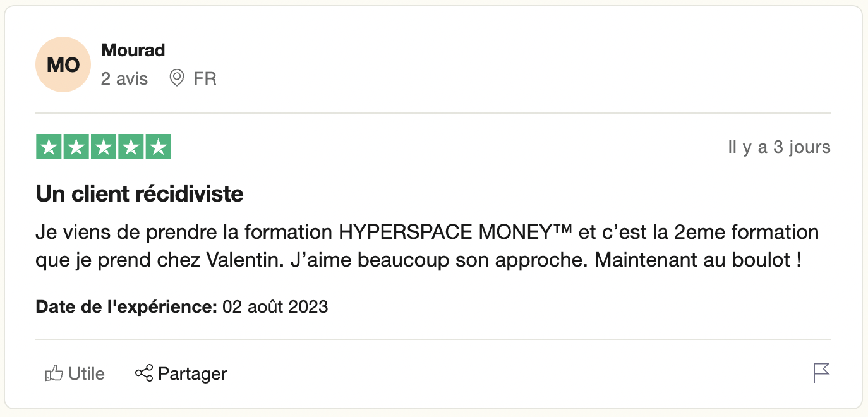Click the "Date de l'expérience" label

tap(126, 307)
